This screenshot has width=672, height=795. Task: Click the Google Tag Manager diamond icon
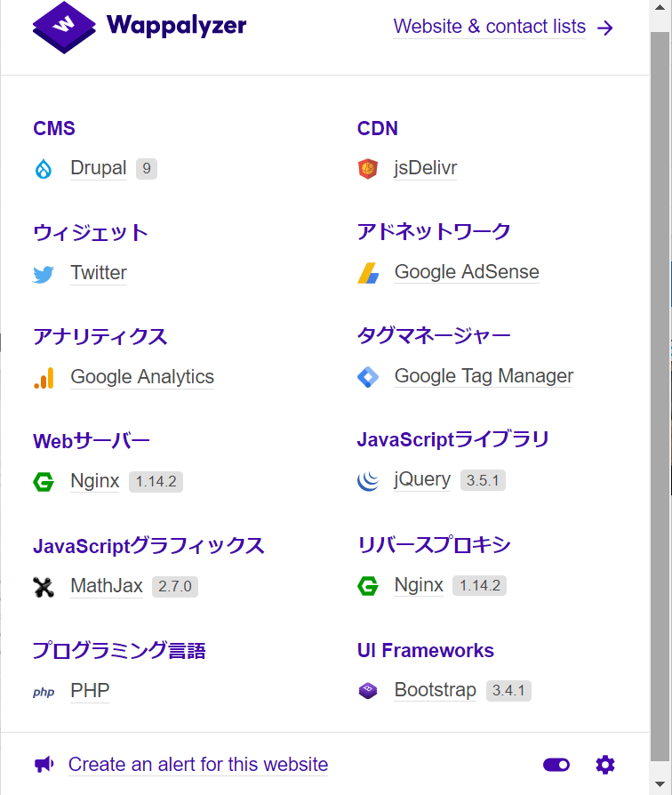tap(368, 377)
